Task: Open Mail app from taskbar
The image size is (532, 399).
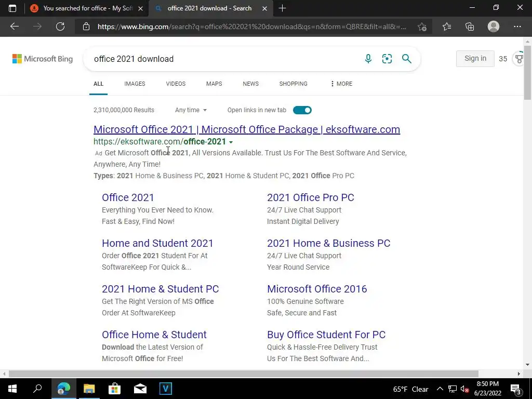Action: [x=140, y=389]
